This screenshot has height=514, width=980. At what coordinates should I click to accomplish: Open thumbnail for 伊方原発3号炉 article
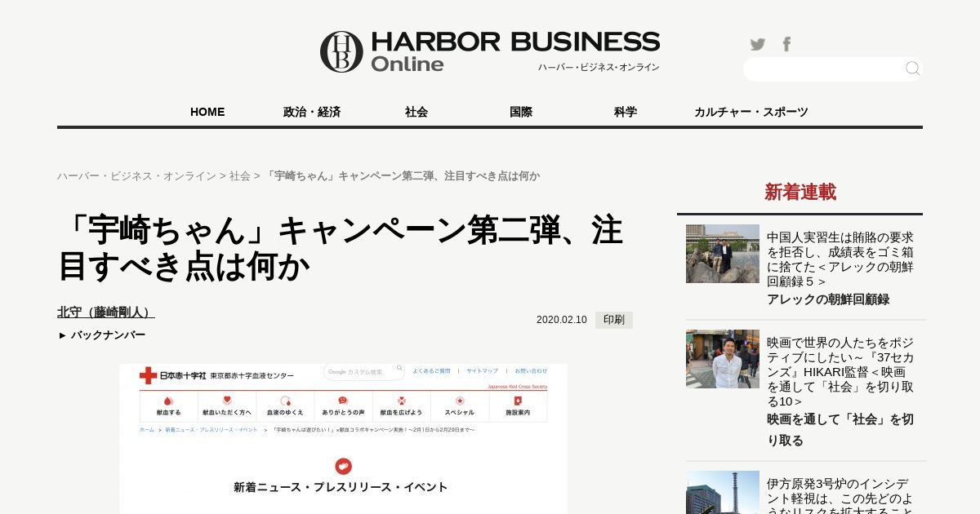(723, 492)
